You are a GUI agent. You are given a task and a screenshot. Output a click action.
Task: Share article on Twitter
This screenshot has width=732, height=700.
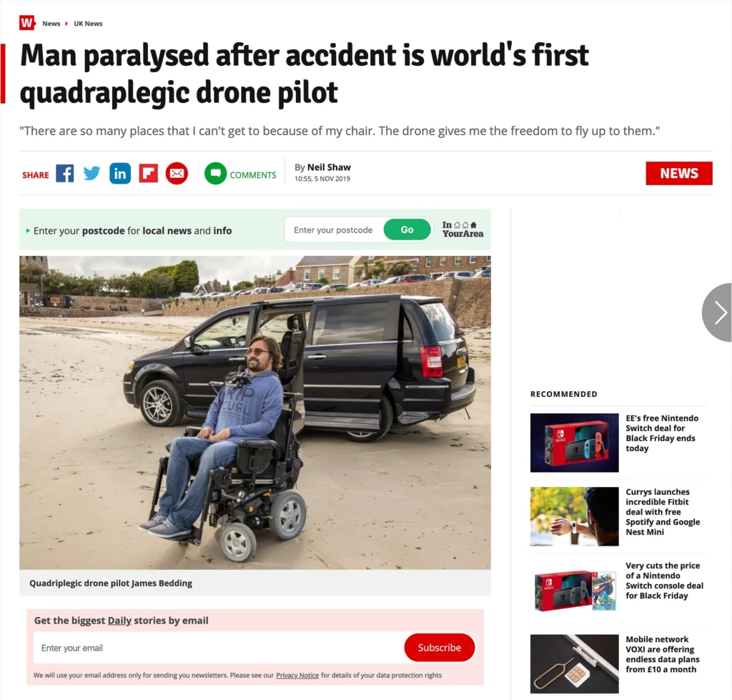(x=92, y=174)
